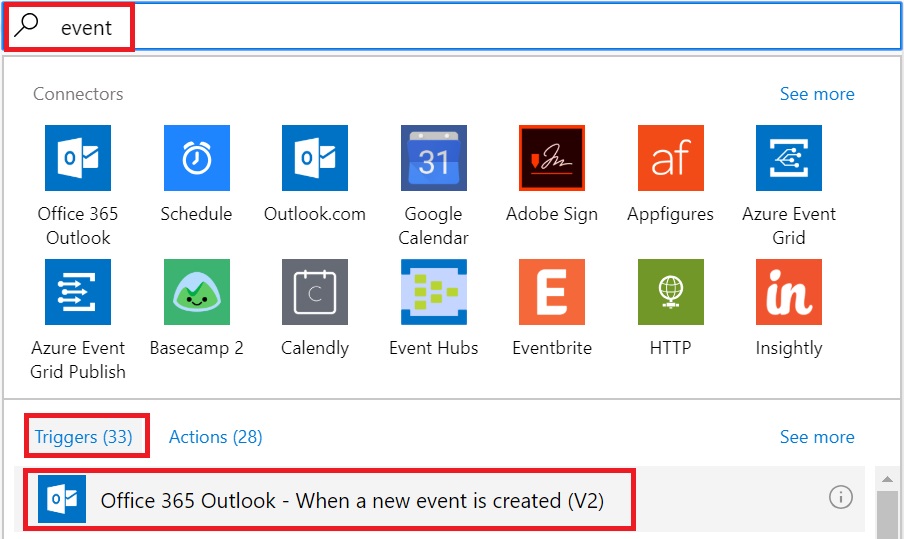Click See more link beside Connectors
The height and width of the screenshot is (539, 904).
(817, 94)
